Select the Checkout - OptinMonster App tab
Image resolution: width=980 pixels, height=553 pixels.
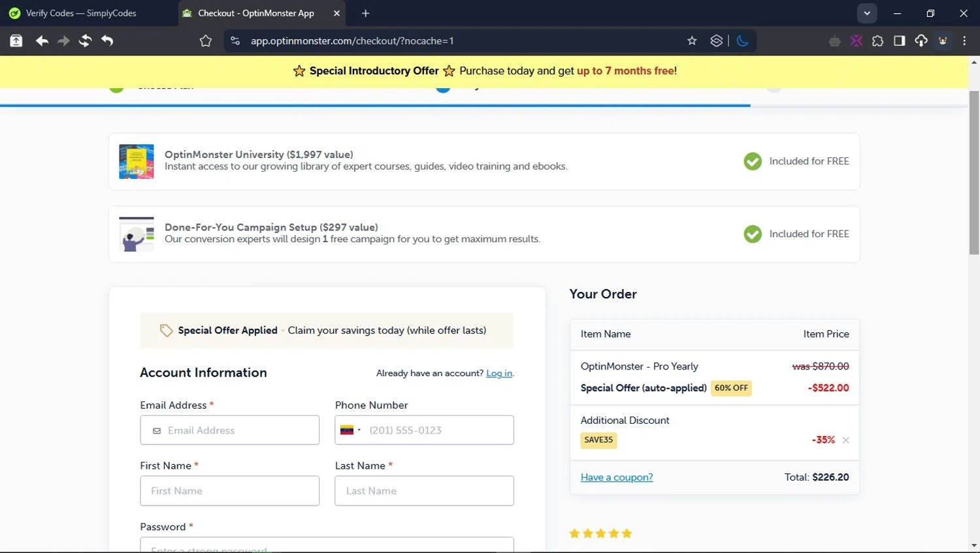pos(256,13)
